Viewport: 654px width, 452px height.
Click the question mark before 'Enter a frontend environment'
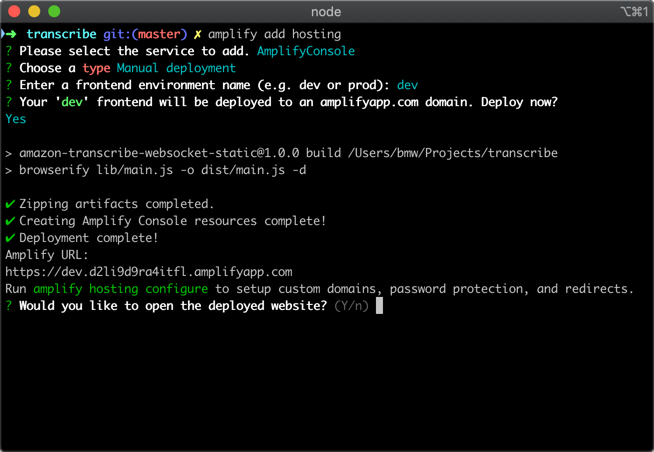(x=9, y=85)
